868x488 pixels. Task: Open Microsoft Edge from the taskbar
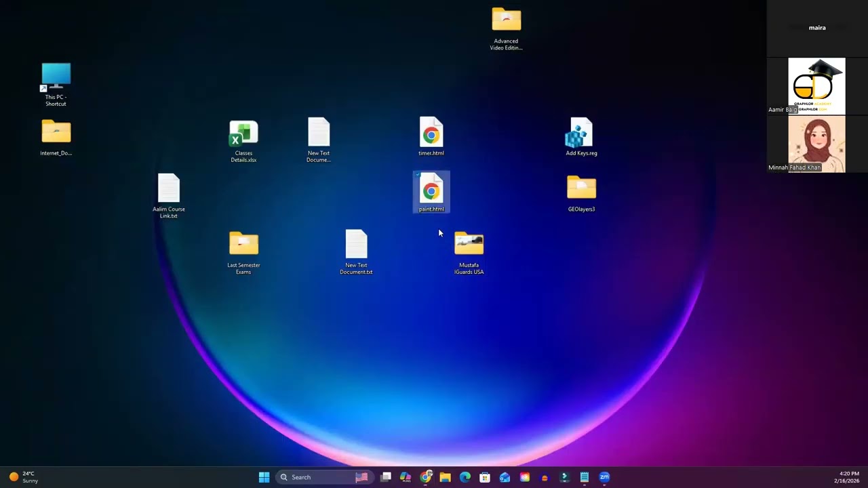coord(465,477)
